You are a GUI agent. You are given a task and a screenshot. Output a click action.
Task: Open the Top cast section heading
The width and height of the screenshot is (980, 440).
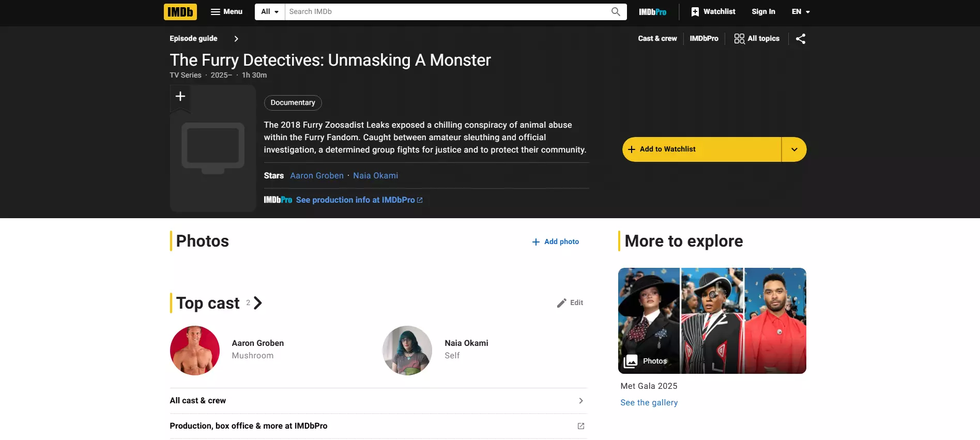coord(208,303)
